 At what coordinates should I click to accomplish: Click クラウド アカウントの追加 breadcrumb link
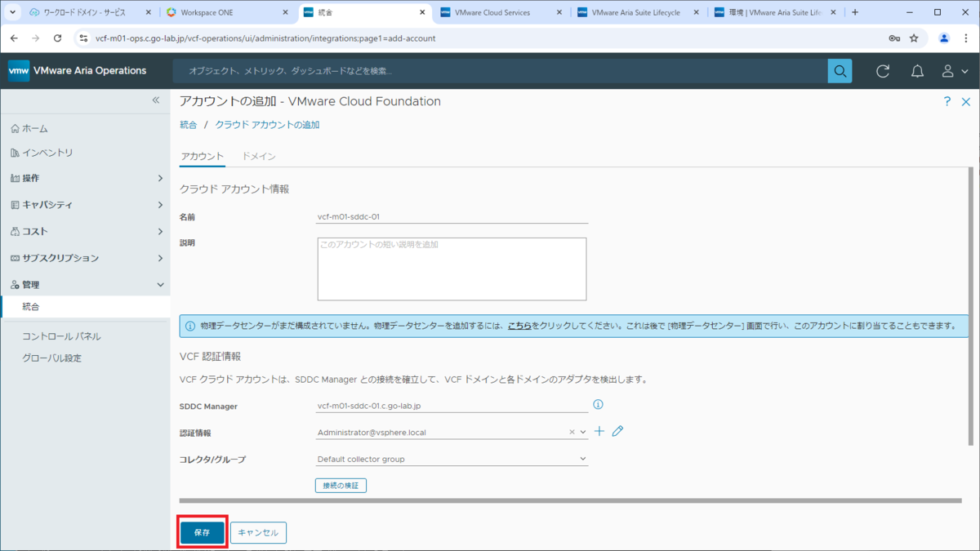point(267,125)
